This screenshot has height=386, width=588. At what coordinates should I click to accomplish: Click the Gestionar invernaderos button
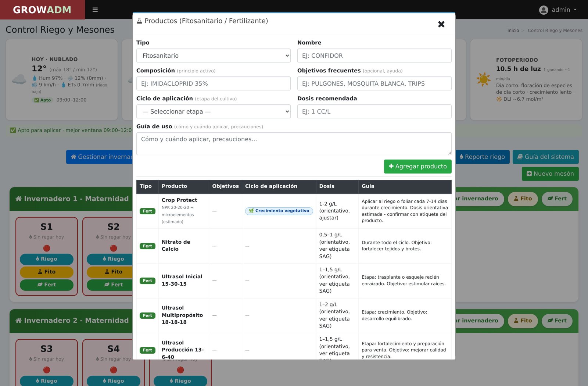pyautogui.click(x=99, y=157)
